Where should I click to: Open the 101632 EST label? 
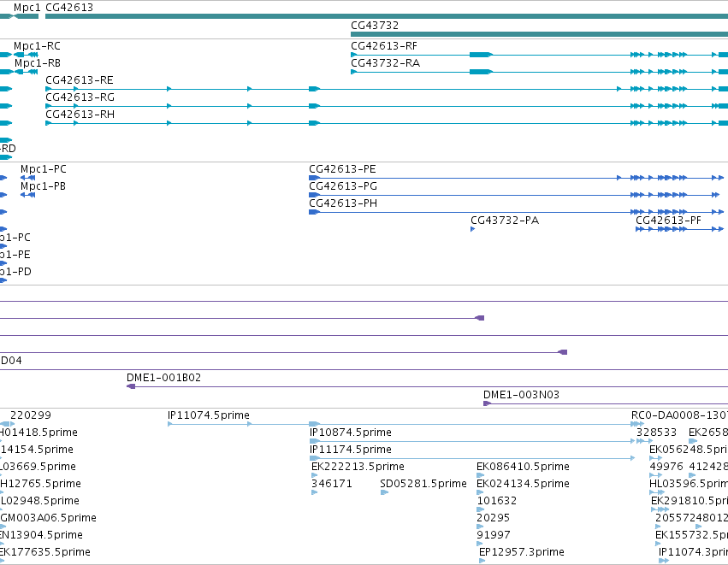pyautogui.click(x=497, y=502)
